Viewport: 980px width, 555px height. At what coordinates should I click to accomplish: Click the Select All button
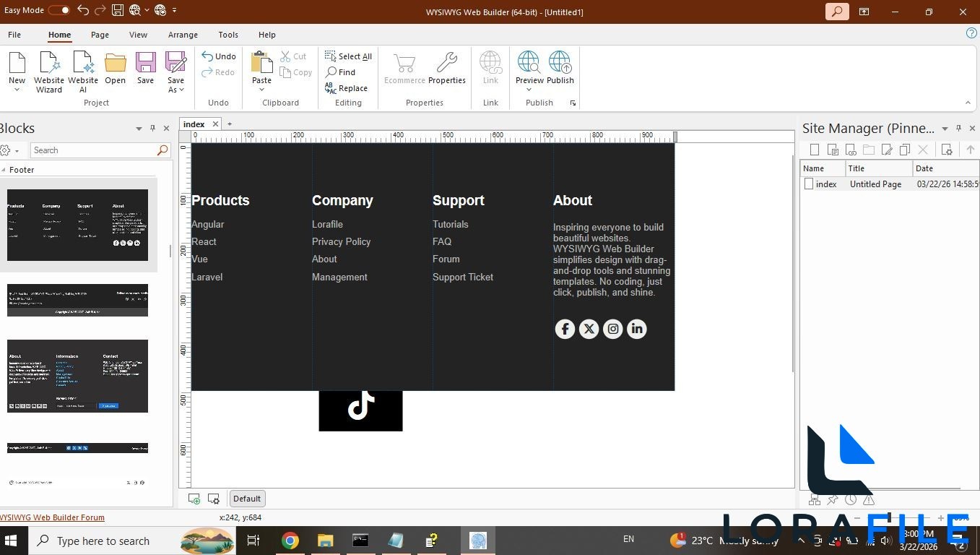point(349,56)
